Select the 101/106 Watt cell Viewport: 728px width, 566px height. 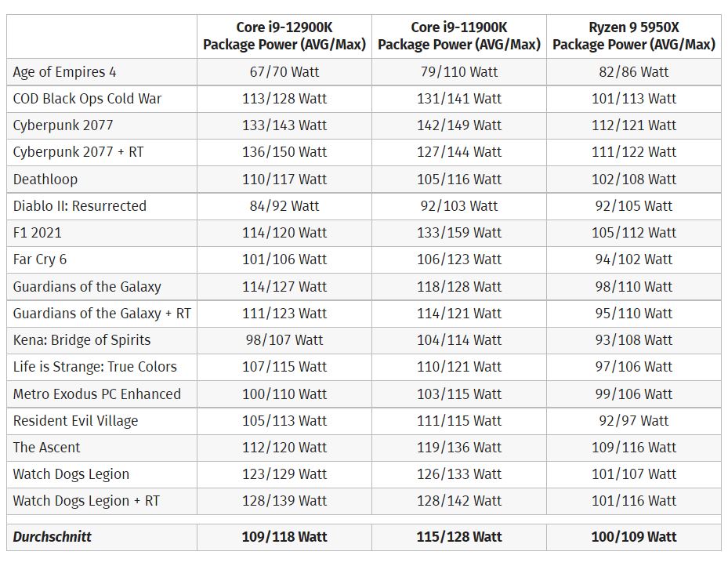click(x=284, y=259)
